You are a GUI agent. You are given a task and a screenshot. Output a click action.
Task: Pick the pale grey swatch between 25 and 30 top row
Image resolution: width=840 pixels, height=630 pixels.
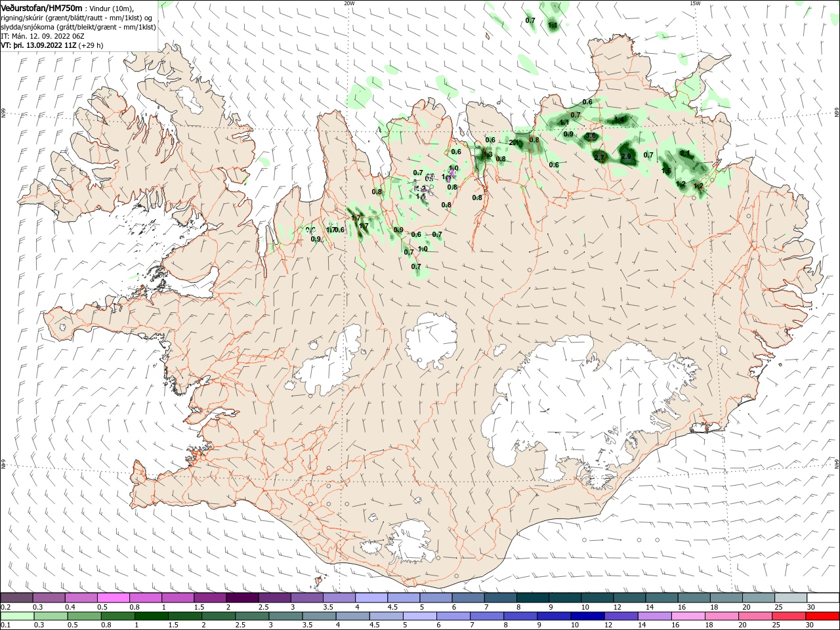click(791, 598)
